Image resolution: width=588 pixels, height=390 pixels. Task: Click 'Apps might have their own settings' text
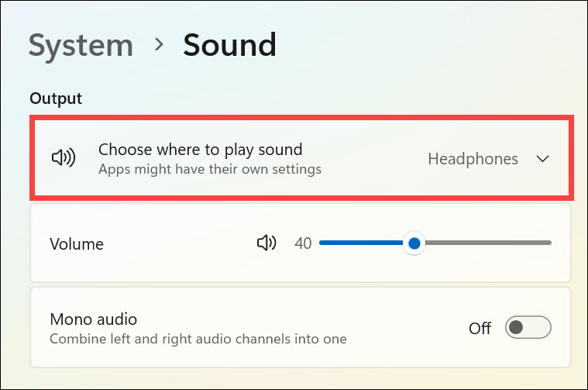click(x=209, y=168)
